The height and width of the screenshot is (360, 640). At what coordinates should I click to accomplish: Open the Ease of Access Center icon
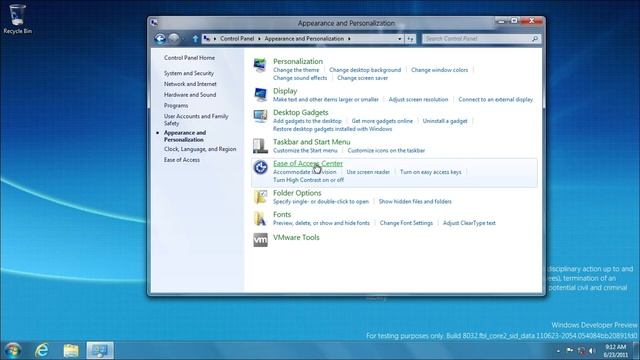click(260, 167)
